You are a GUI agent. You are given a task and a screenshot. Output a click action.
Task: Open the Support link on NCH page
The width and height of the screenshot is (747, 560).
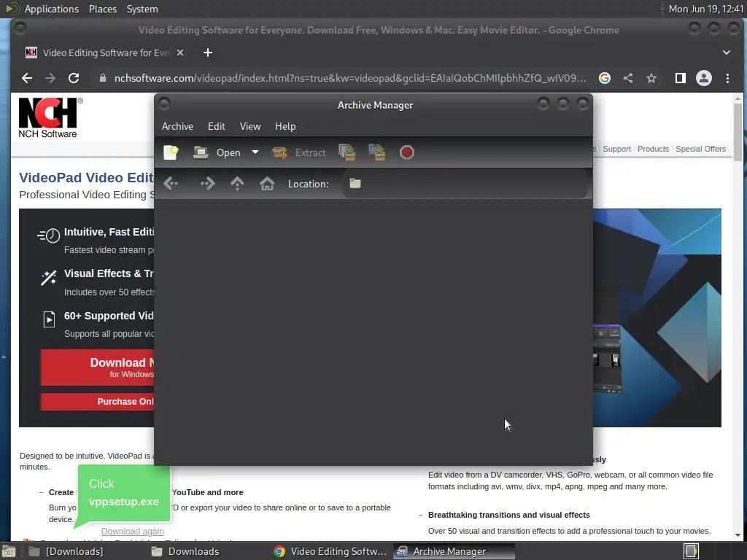616,149
